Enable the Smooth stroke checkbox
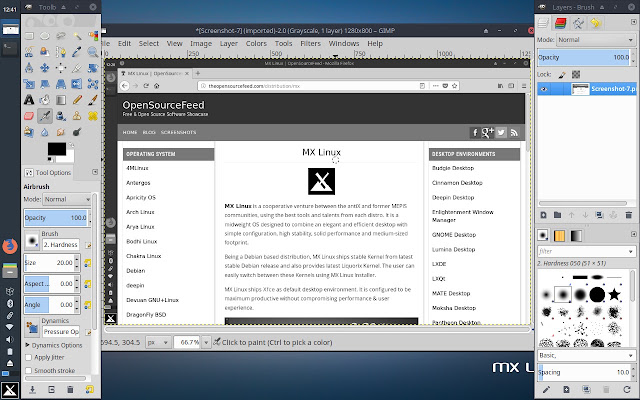Viewport: 640px width, 400px height. pos(28,371)
